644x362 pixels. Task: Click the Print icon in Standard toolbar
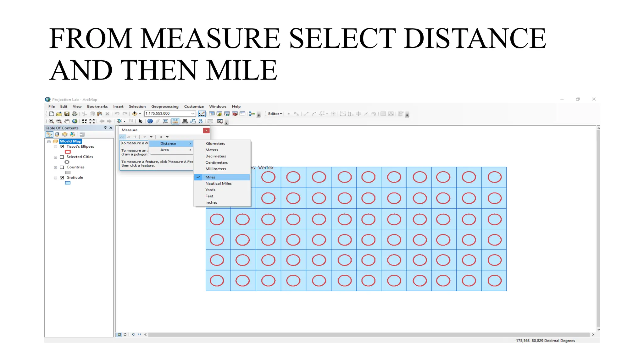coord(75,114)
